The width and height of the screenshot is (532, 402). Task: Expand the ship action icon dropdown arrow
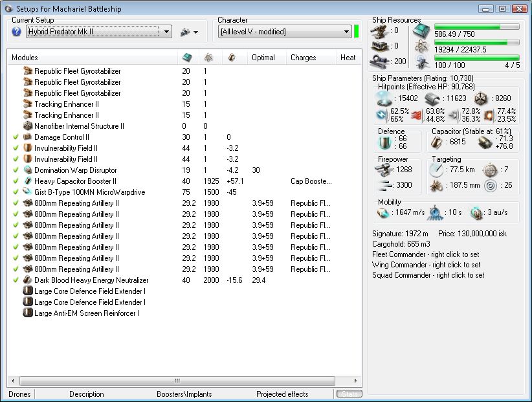coord(195,32)
